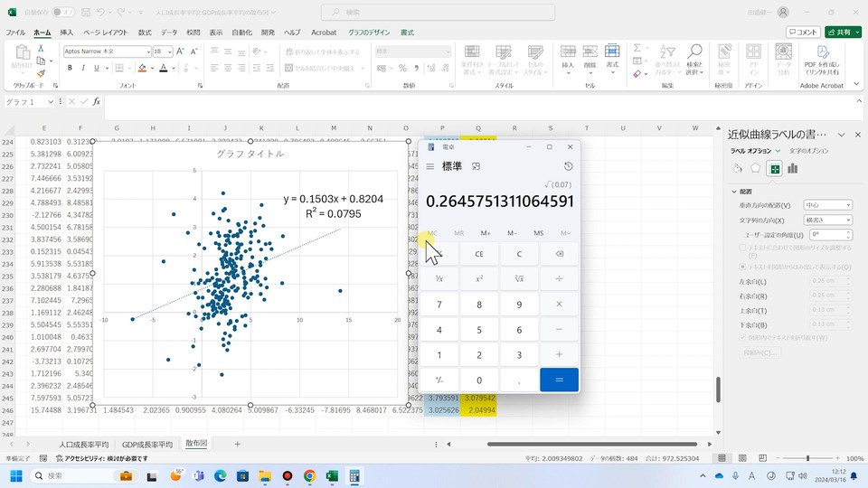The image size is (868, 488).
Task: Open the calculator hamburger navigation menu
Action: tap(429, 166)
